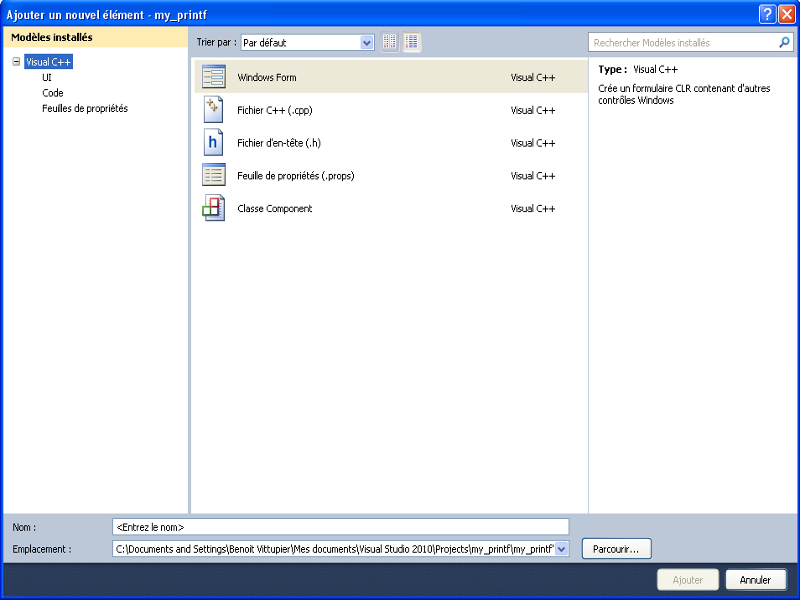
Task: Click the Fichier C++ (.cpp) icon
Action: point(213,110)
